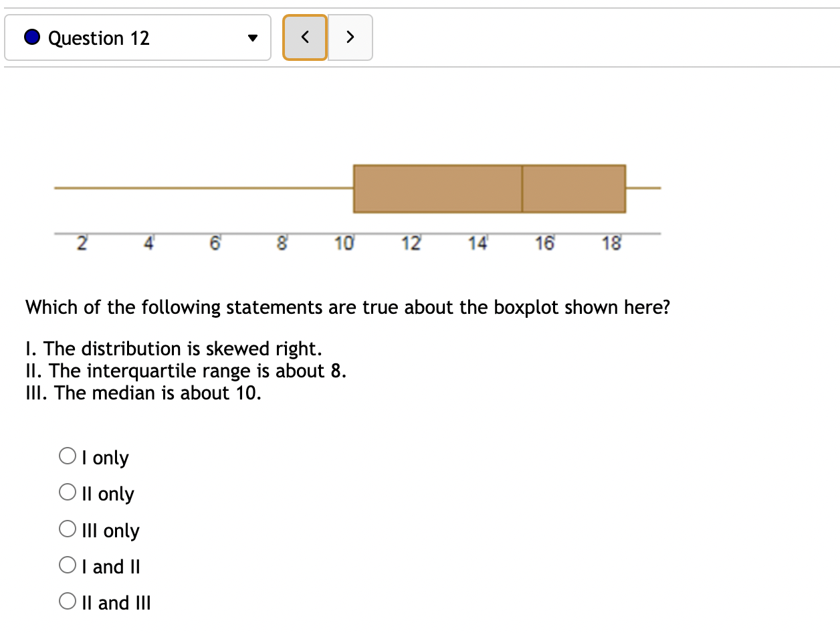The width and height of the screenshot is (840, 633).
Task: Click the axis tick label 10
Action: 344,244
